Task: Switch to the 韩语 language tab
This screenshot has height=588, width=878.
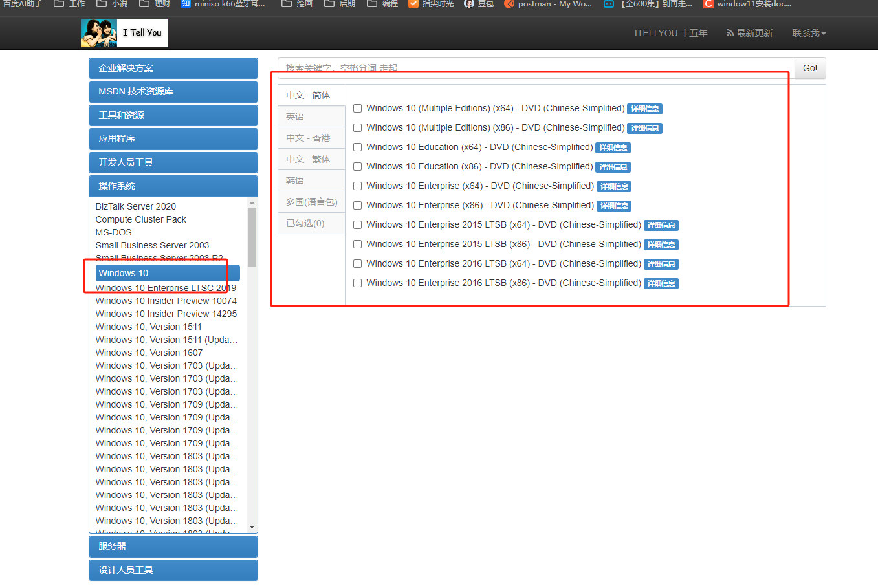Action: (311, 180)
